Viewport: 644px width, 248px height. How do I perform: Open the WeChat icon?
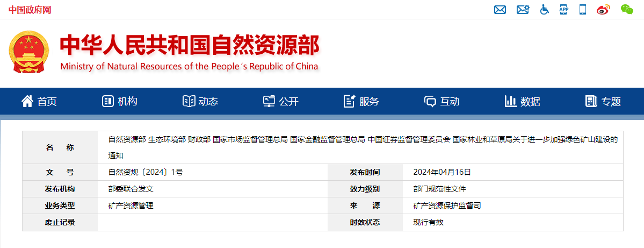pos(627,10)
